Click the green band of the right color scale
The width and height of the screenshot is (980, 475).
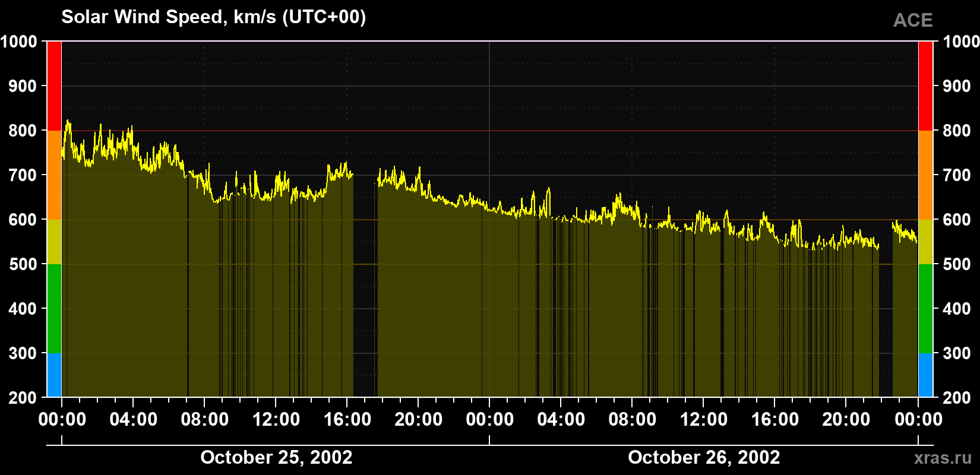pyautogui.click(x=925, y=309)
